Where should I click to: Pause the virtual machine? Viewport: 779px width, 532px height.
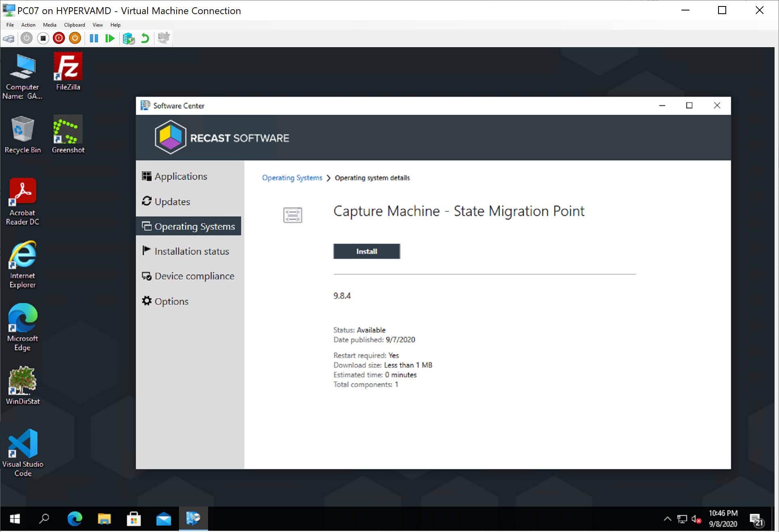click(x=94, y=38)
